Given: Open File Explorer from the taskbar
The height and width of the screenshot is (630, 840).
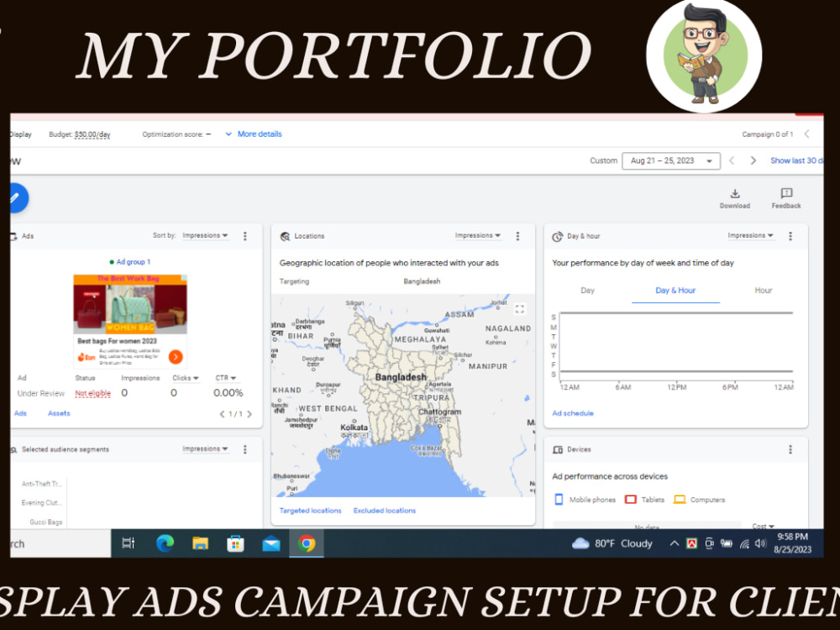Looking at the screenshot, I should tap(200, 543).
